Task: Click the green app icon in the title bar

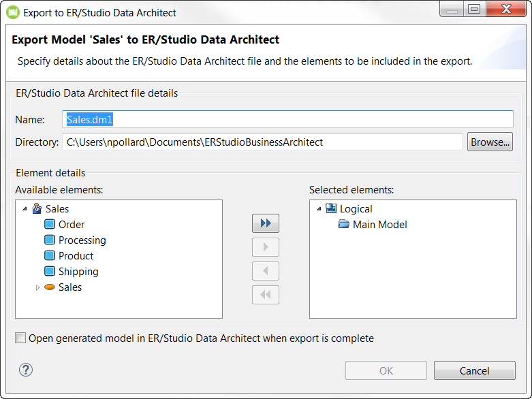Action: (x=13, y=12)
